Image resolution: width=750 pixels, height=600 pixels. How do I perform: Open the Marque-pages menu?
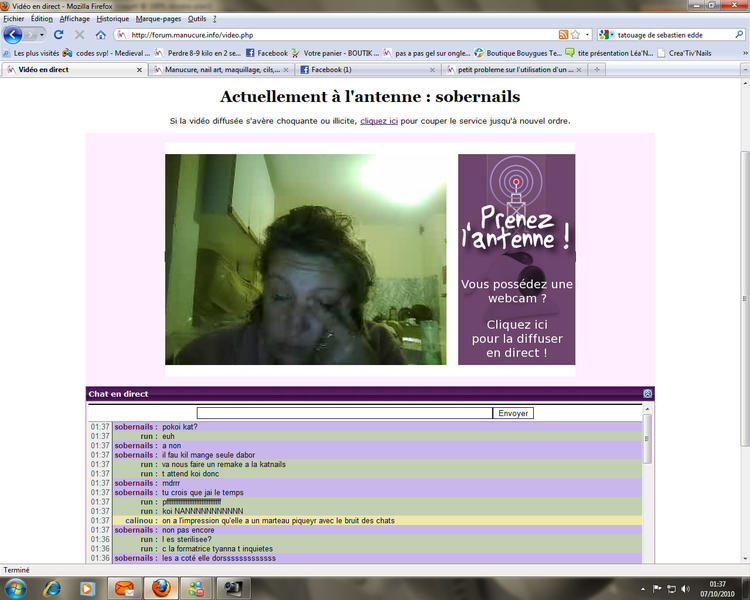coord(158,18)
